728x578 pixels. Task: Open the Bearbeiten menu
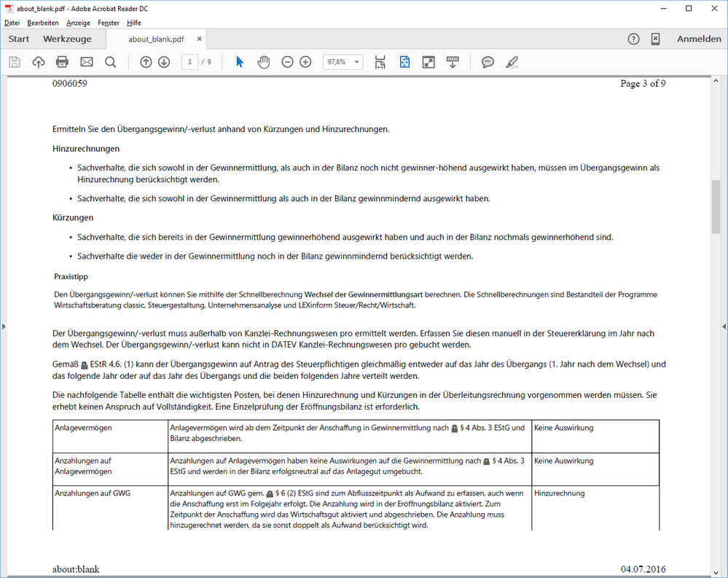pyautogui.click(x=43, y=23)
